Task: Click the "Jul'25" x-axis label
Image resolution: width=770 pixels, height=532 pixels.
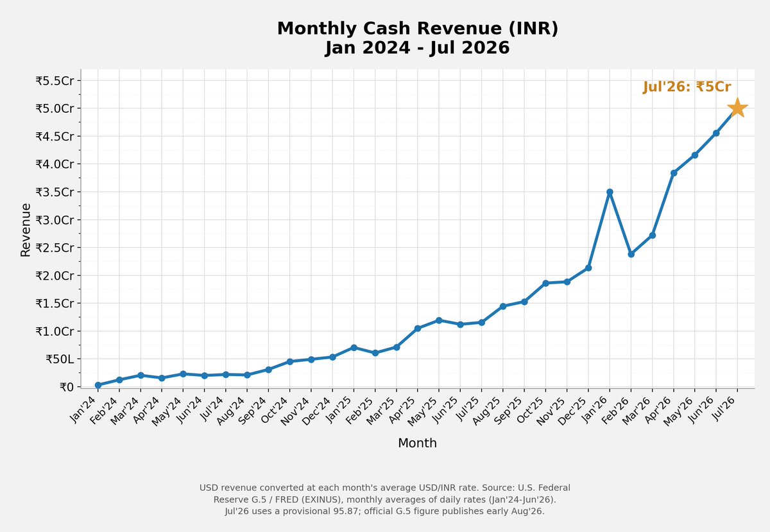Action: tap(468, 408)
